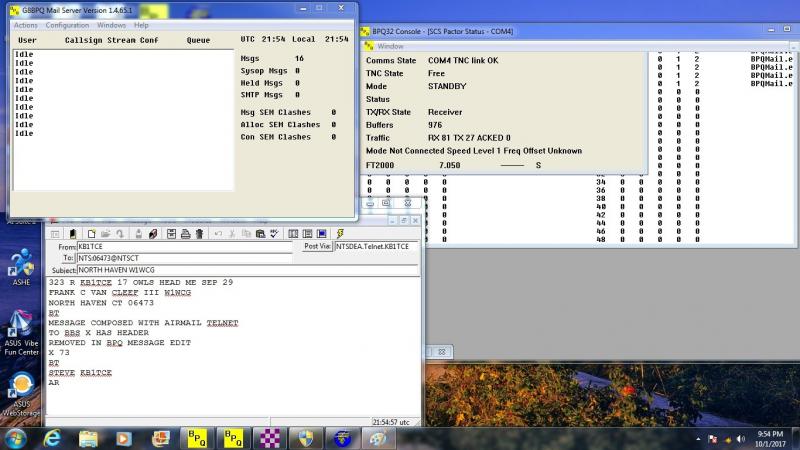Click the red-black stamp icon in Airmail toolbar

click(153, 234)
